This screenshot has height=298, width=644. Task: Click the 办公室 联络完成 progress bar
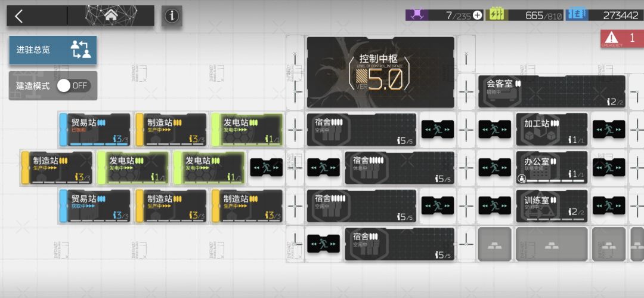coord(555,181)
